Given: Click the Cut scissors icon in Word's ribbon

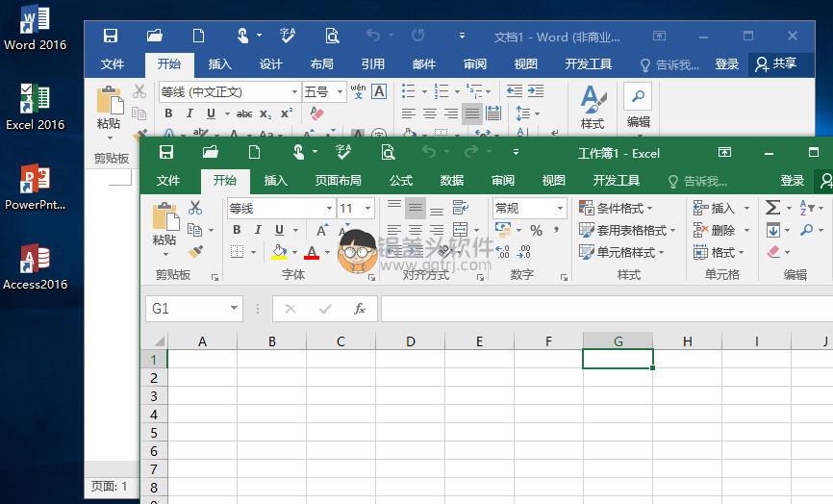Looking at the screenshot, I should pos(139,91).
